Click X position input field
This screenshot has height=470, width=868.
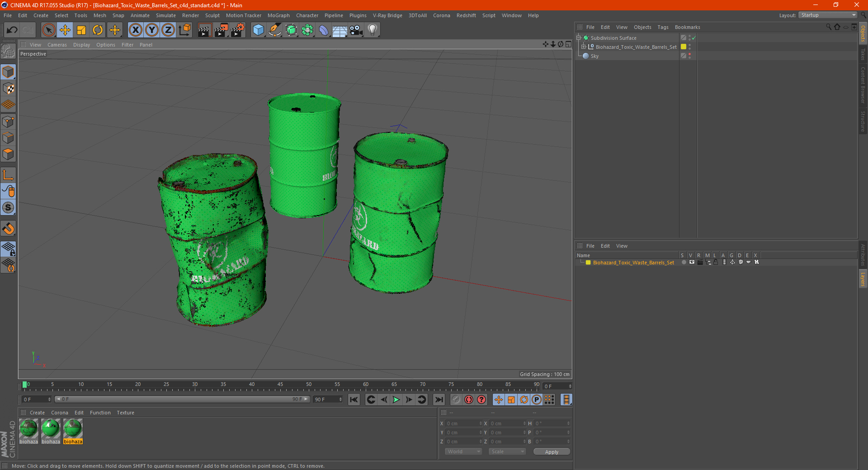pos(464,423)
